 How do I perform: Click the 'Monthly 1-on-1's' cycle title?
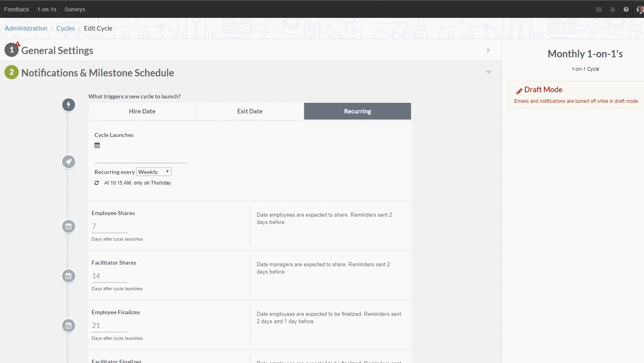click(585, 54)
